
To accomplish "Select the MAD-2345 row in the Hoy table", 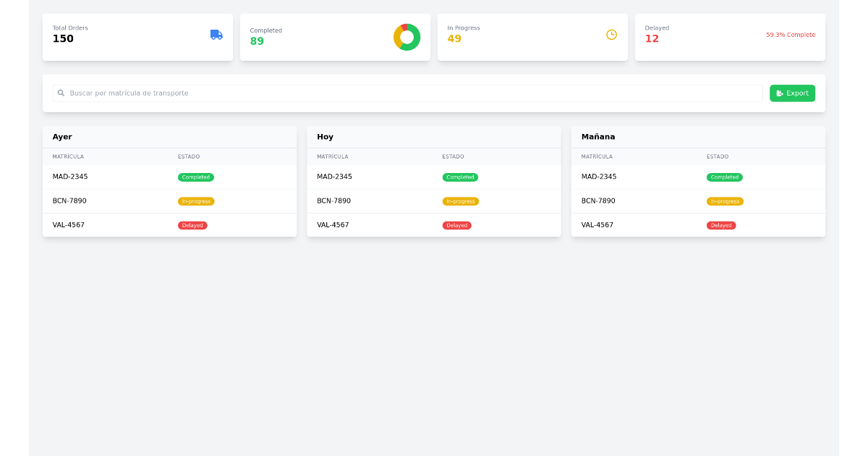I will tap(434, 176).
